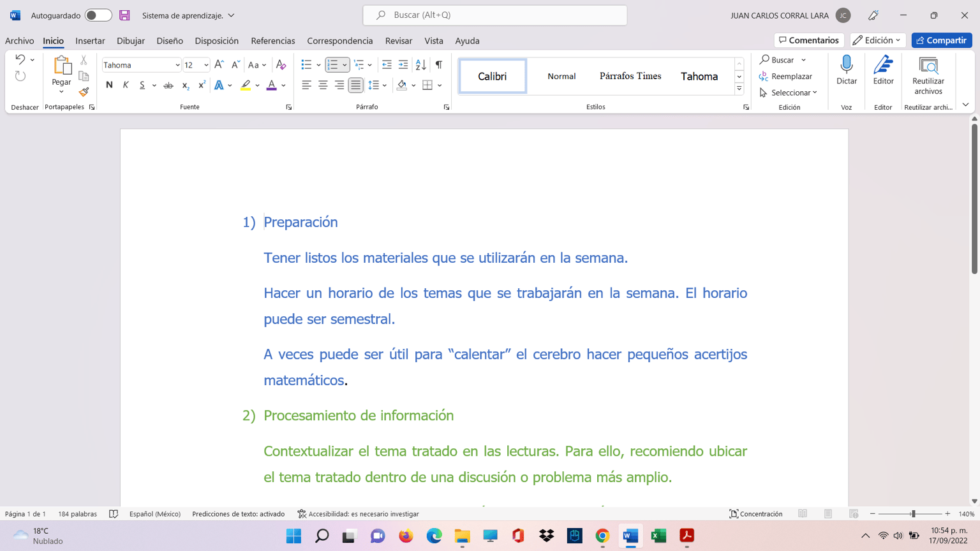Clear all formatting icon
Viewport: 980px width, 551px height.
(281, 64)
